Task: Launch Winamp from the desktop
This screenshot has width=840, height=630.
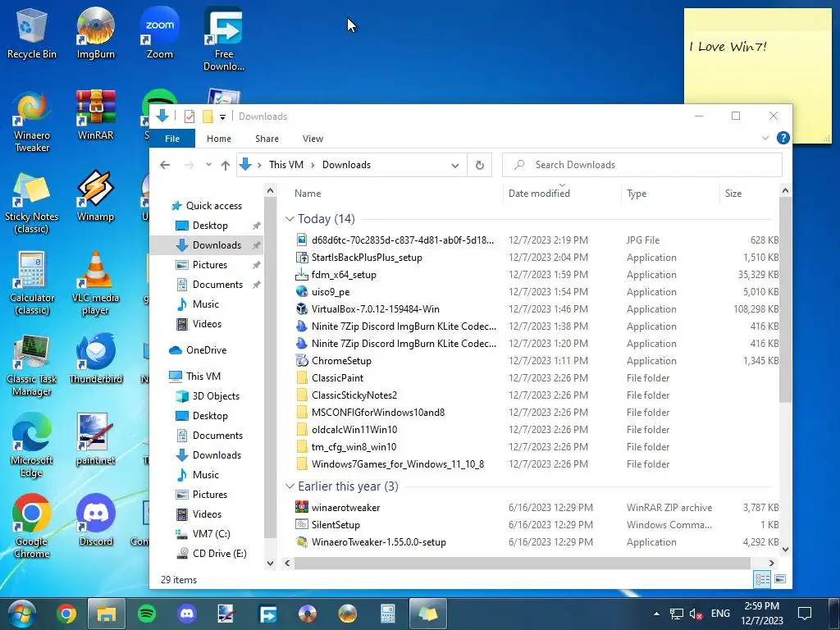Action: 95,196
